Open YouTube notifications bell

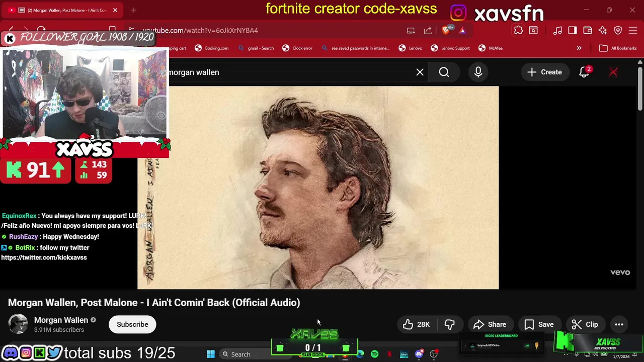(x=584, y=72)
